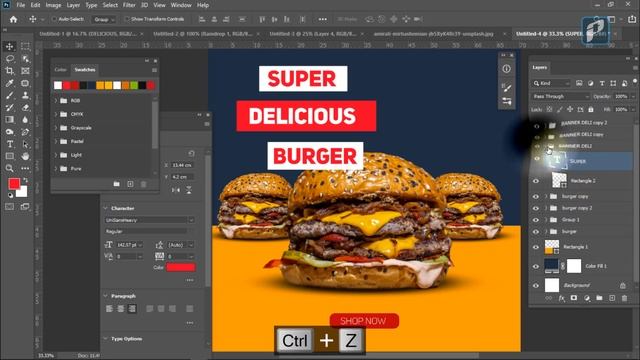This screenshot has height=360, width=640.
Task: Hide the Group 1 layer group
Action: (536, 220)
